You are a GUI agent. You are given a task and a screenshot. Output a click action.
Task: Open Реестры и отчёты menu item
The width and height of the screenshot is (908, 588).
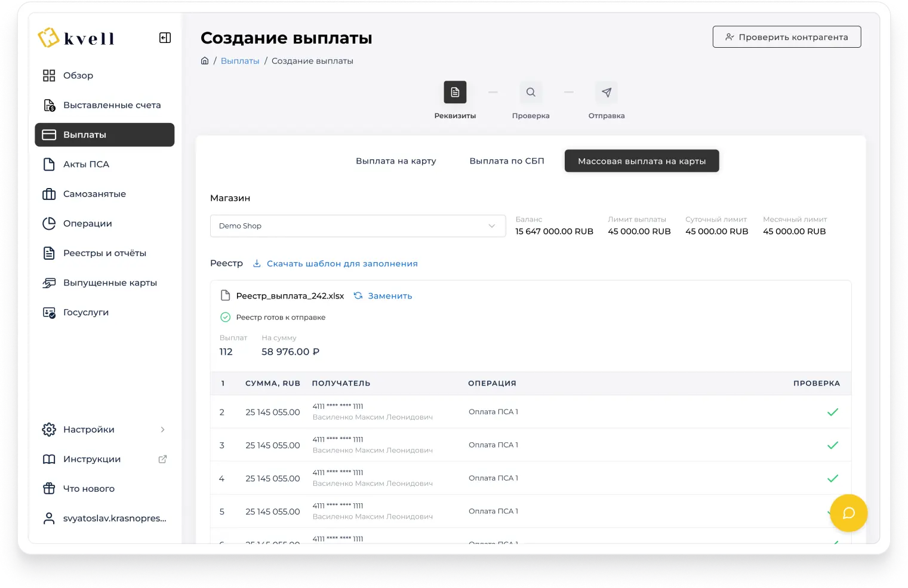point(104,253)
